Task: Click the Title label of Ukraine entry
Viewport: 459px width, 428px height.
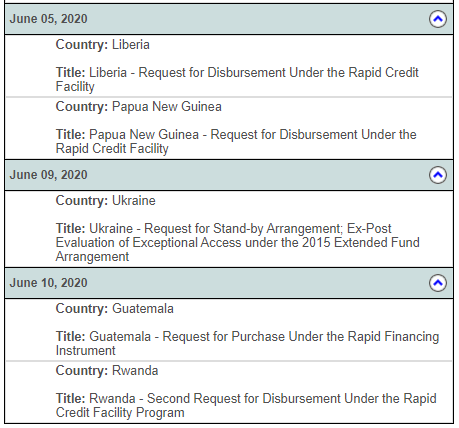Action: pyautogui.click(x=71, y=228)
